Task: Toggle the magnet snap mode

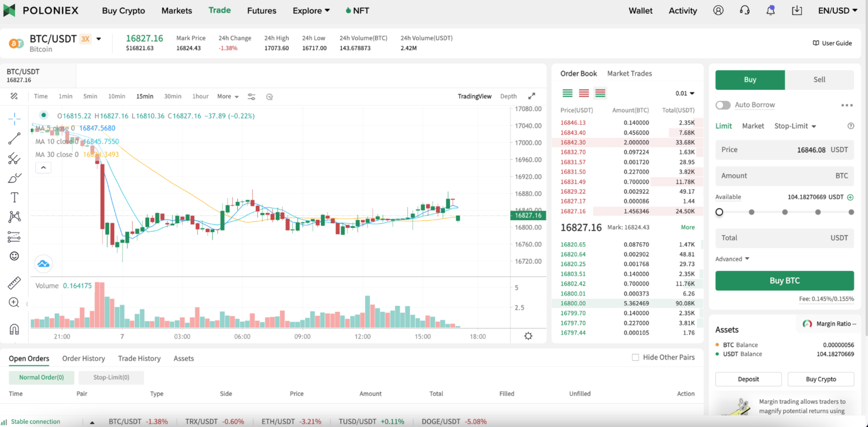Action: [14, 329]
